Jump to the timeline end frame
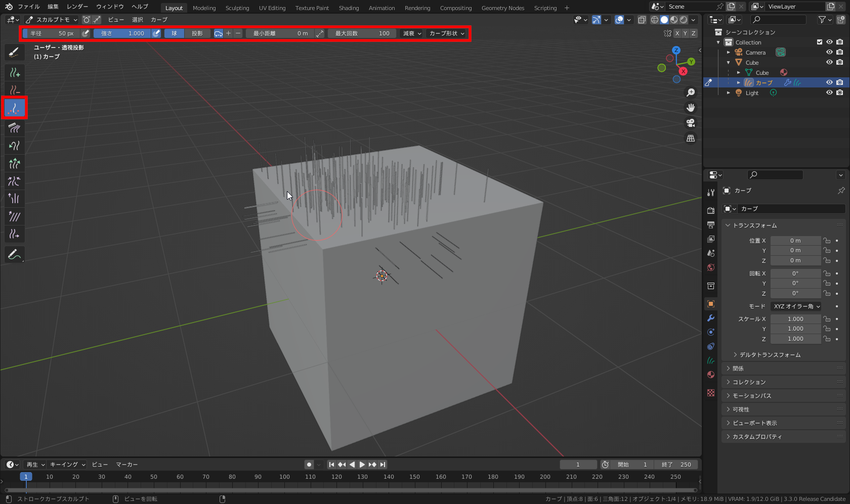850x504 pixels. coord(382,465)
